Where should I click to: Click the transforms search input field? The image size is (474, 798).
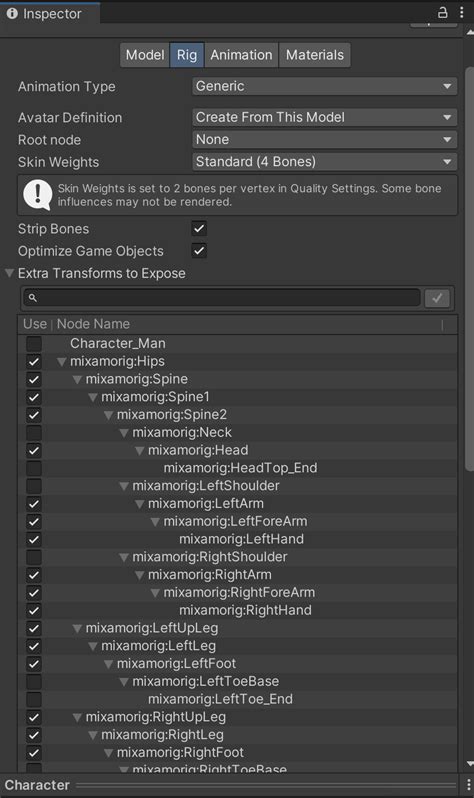[x=221, y=298]
